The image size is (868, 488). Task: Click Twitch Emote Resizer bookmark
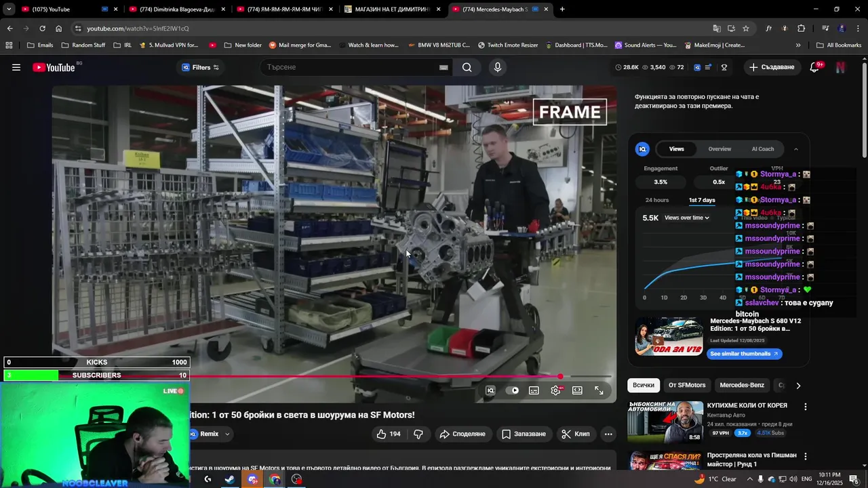[x=507, y=45]
